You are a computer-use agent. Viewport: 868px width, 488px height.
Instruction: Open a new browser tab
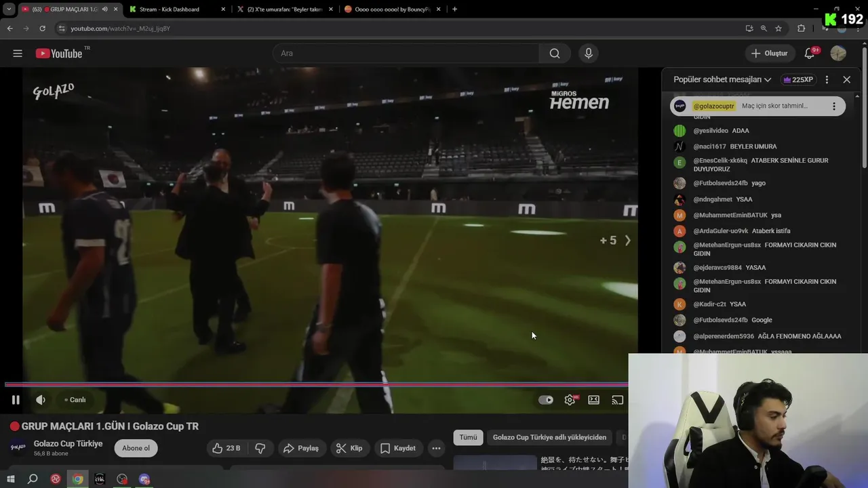tap(454, 9)
